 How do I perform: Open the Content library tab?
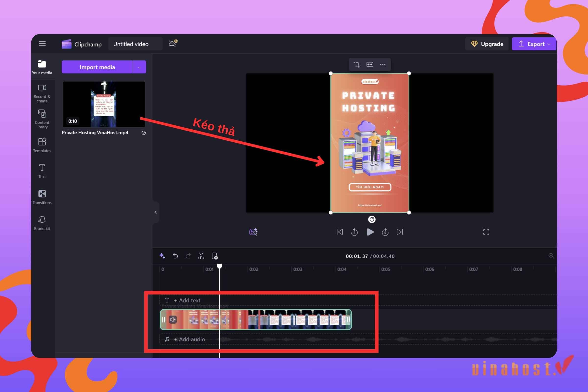pyautogui.click(x=42, y=119)
